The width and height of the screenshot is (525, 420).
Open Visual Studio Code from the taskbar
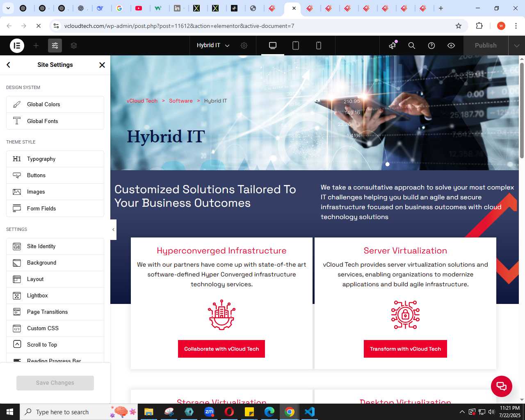[310, 412]
